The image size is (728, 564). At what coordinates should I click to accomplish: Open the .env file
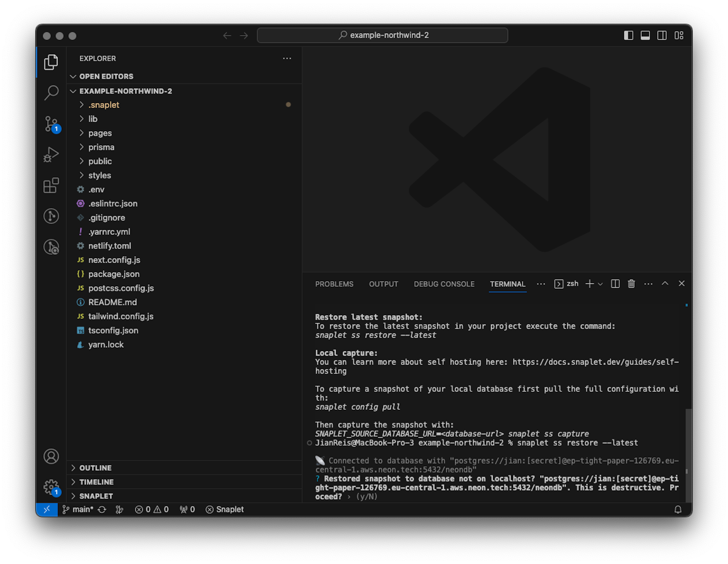pyautogui.click(x=185, y=189)
